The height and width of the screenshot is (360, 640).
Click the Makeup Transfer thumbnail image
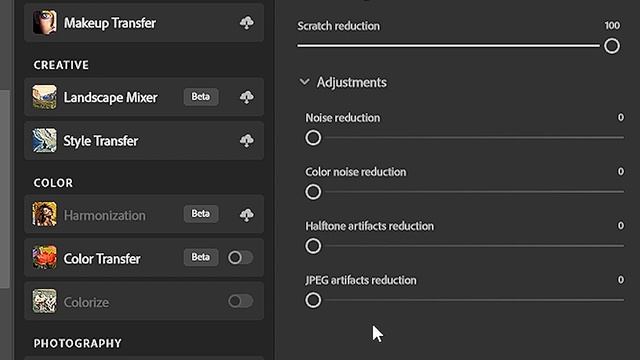(44, 22)
